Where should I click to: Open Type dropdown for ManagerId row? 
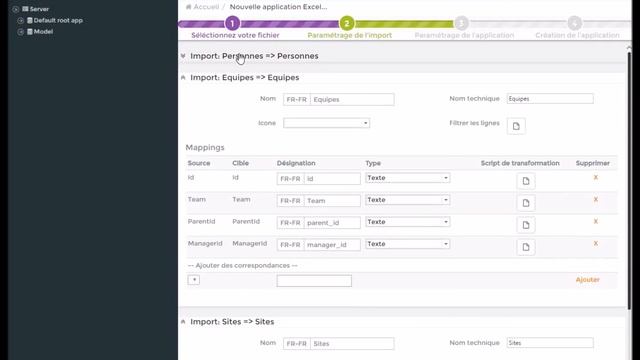pyautogui.click(x=407, y=244)
